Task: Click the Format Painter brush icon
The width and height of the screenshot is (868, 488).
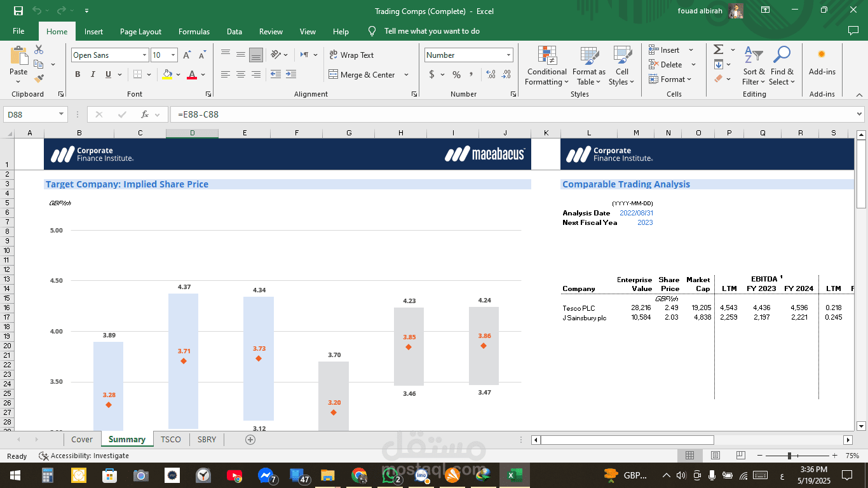Action: pos(39,79)
